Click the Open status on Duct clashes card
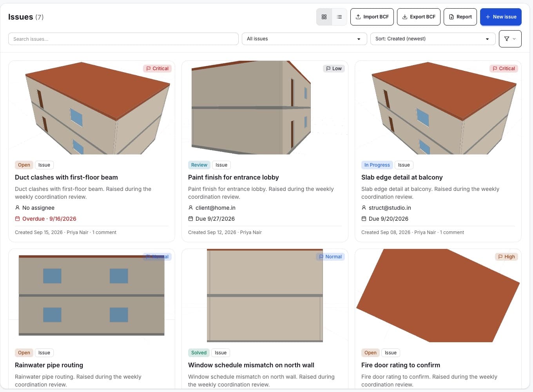Screen dimensions: 533x392 point(24,165)
